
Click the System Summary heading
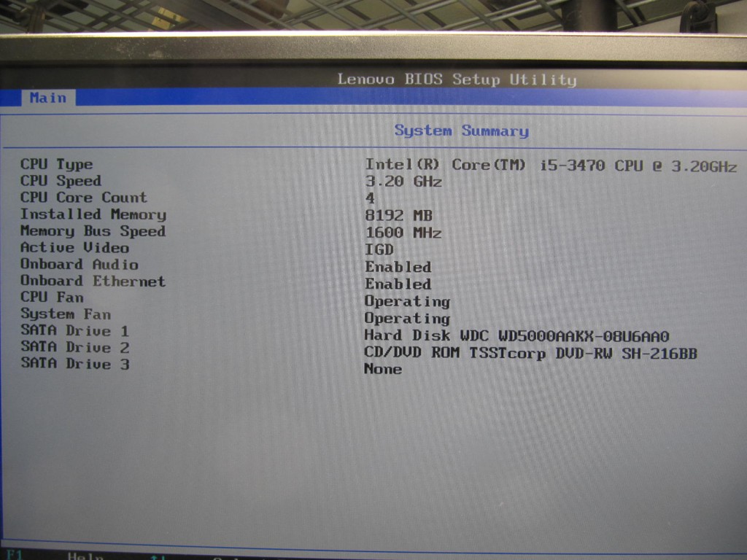coord(461,131)
